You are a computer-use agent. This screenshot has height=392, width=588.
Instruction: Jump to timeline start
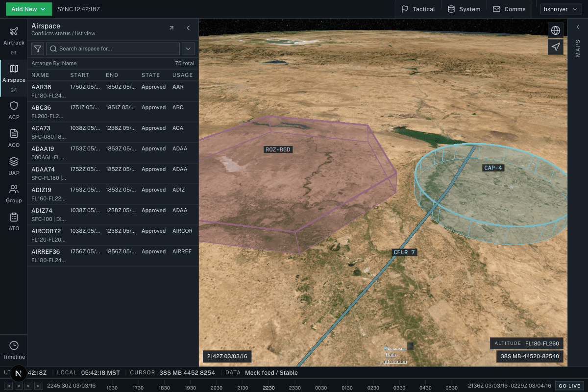[x=8, y=386]
